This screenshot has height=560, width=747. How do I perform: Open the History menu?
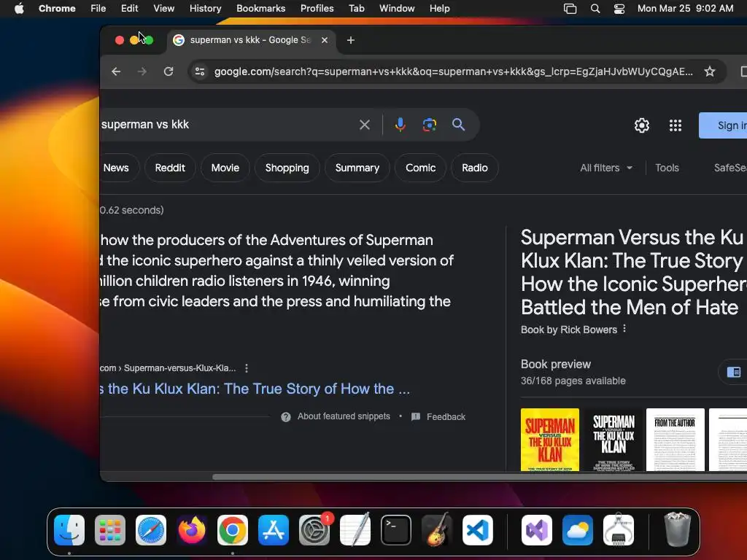coord(205,9)
